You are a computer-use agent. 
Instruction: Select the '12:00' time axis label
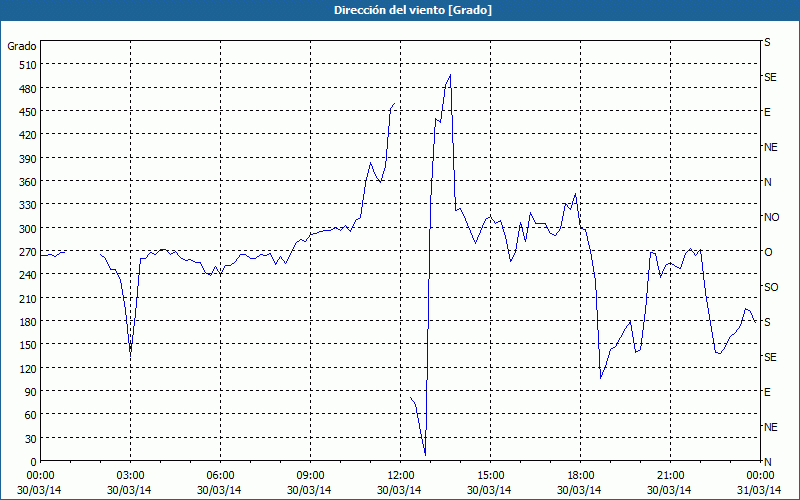401,475
